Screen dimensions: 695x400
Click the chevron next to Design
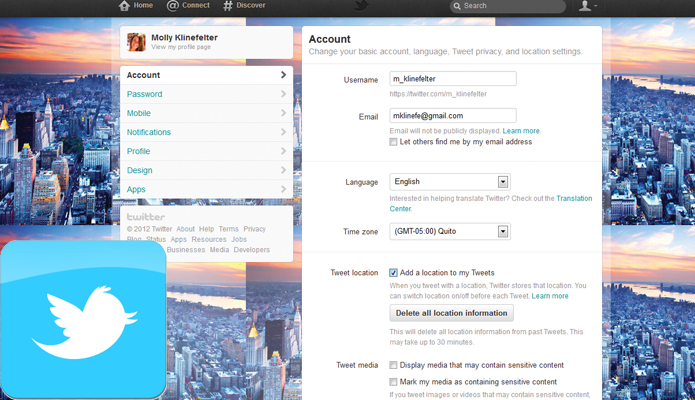click(x=283, y=170)
